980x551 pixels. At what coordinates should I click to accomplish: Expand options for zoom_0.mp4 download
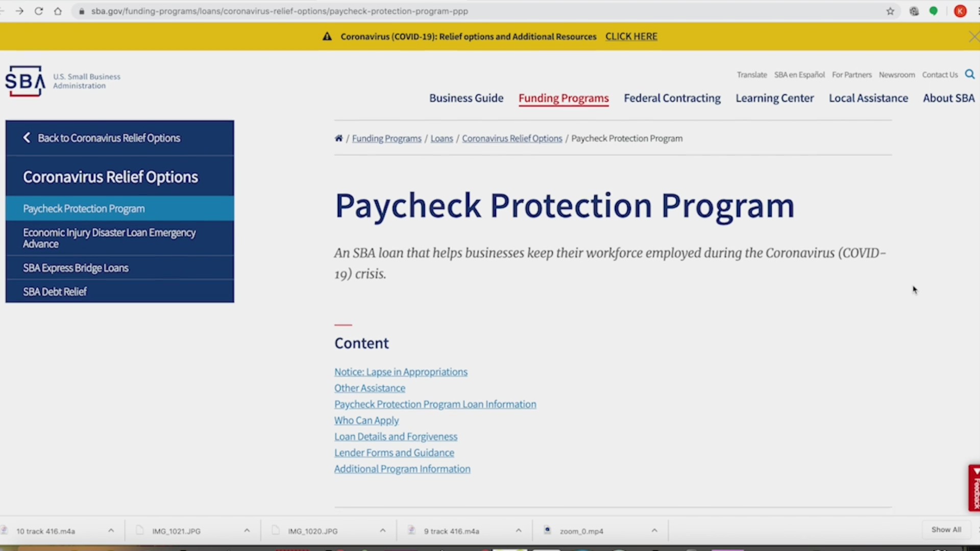[x=654, y=531]
